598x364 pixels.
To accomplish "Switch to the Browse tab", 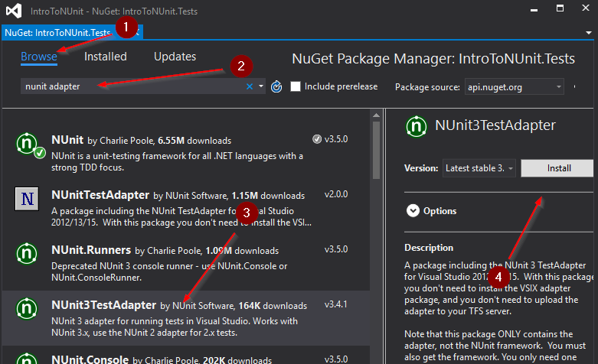I will pyautogui.click(x=39, y=57).
